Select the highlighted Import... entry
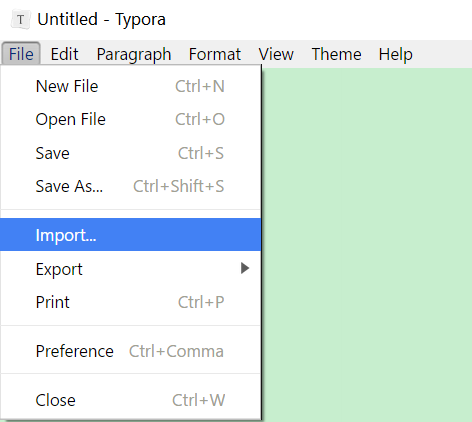472x422 pixels. click(130, 235)
